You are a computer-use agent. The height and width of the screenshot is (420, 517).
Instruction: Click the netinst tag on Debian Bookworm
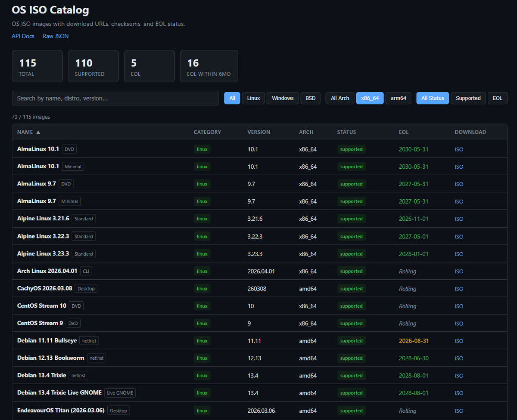click(97, 358)
